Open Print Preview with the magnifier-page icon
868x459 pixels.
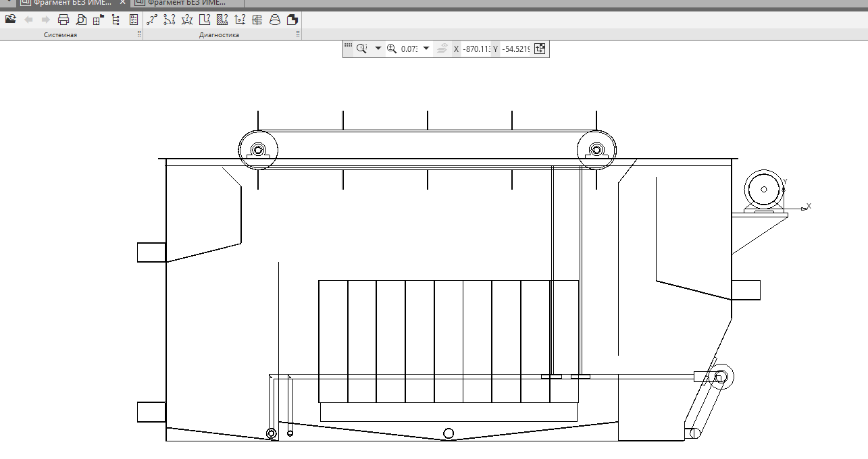click(81, 20)
